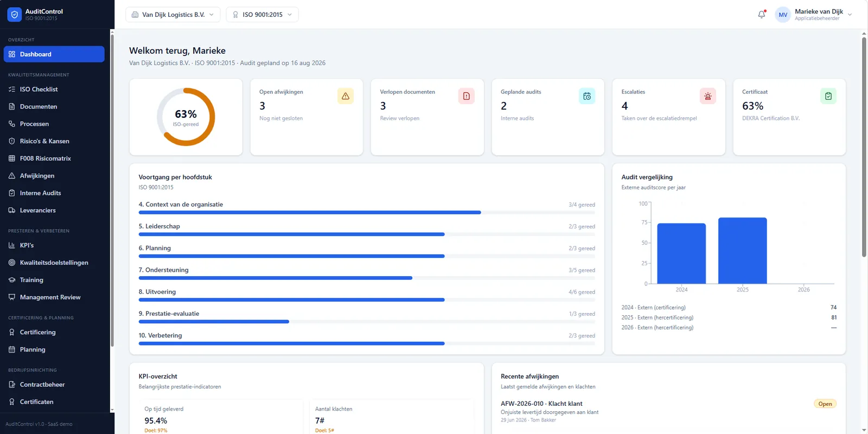Click the Open status badge on AFW-2026-010
The height and width of the screenshot is (434, 868).
(x=825, y=404)
